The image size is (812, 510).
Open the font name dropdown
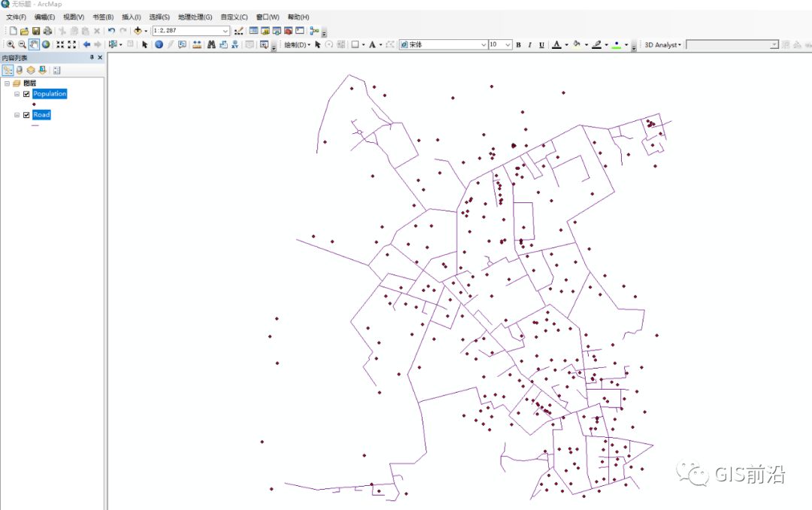[x=483, y=44]
